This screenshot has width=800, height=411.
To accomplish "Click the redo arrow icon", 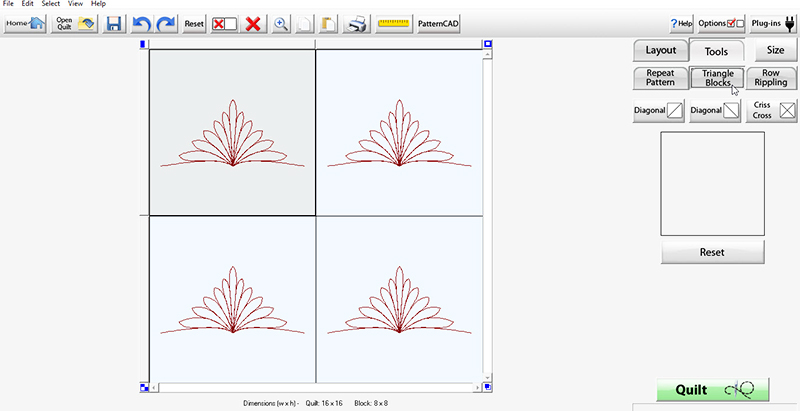I will [166, 23].
